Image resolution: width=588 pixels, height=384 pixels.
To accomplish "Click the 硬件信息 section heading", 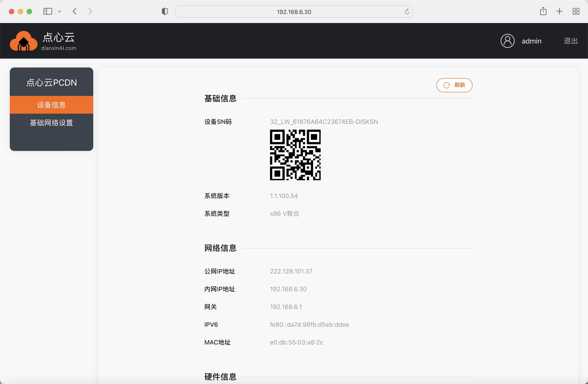I will click(x=220, y=377).
